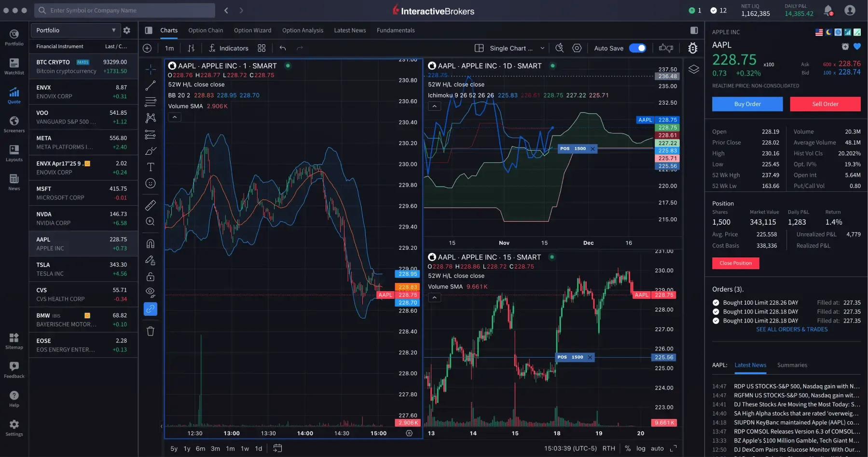
Task: Toggle the Auto Save switch off
Action: (x=638, y=48)
